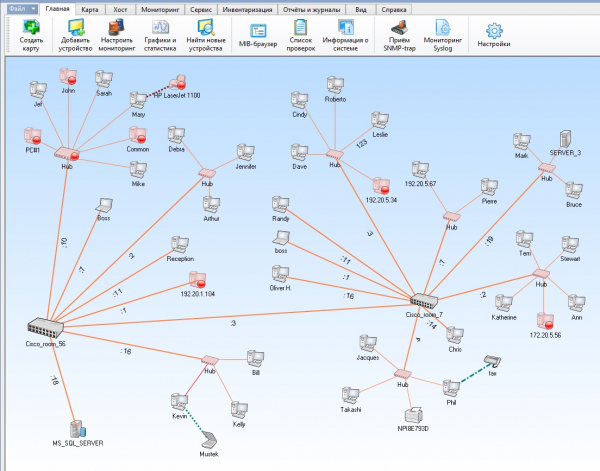The image size is (600, 471).
Task: Switch to the Карта tab
Action: [90, 7]
